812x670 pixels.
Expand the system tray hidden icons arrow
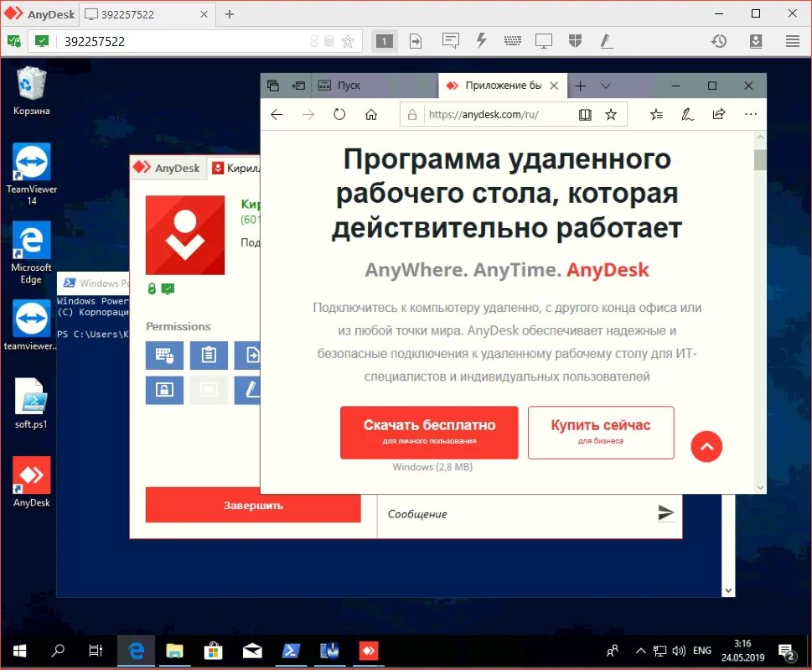point(640,651)
